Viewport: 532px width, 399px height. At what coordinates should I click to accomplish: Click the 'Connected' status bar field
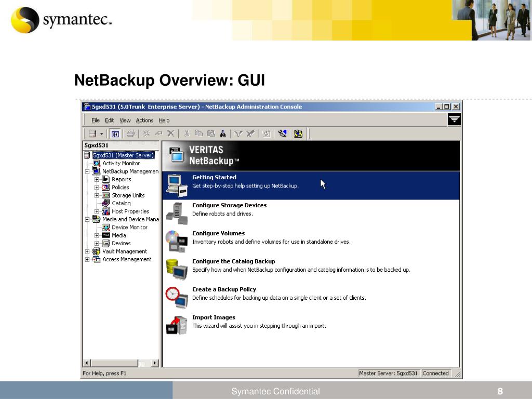pos(436,373)
